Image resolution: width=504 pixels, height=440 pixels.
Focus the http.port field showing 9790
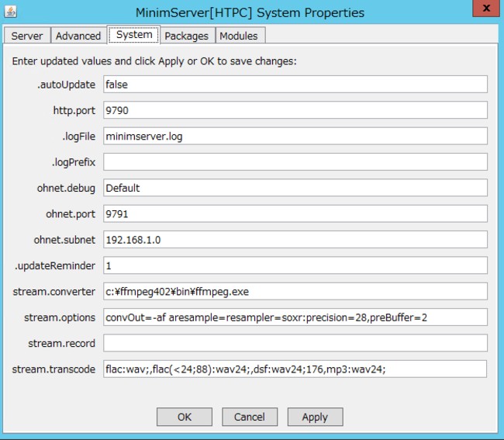pos(295,110)
